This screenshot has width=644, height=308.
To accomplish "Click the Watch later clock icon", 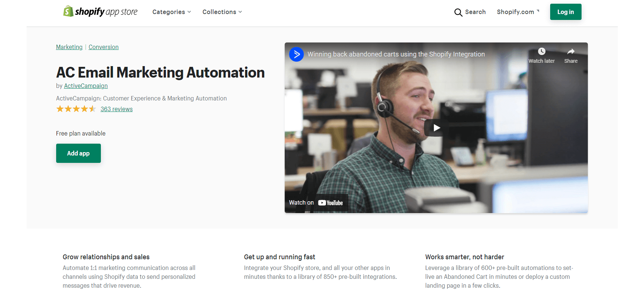I will click(541, 51).
